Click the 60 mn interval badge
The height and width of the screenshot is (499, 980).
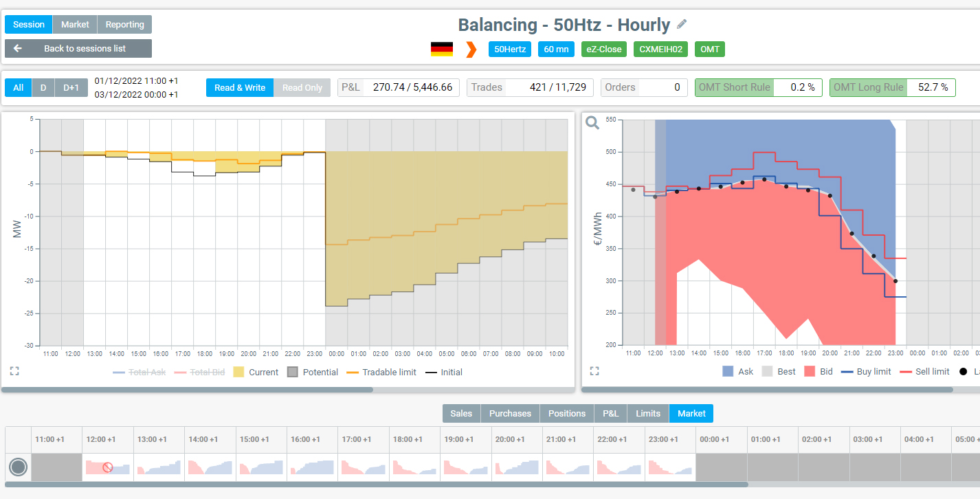point(557,49)
